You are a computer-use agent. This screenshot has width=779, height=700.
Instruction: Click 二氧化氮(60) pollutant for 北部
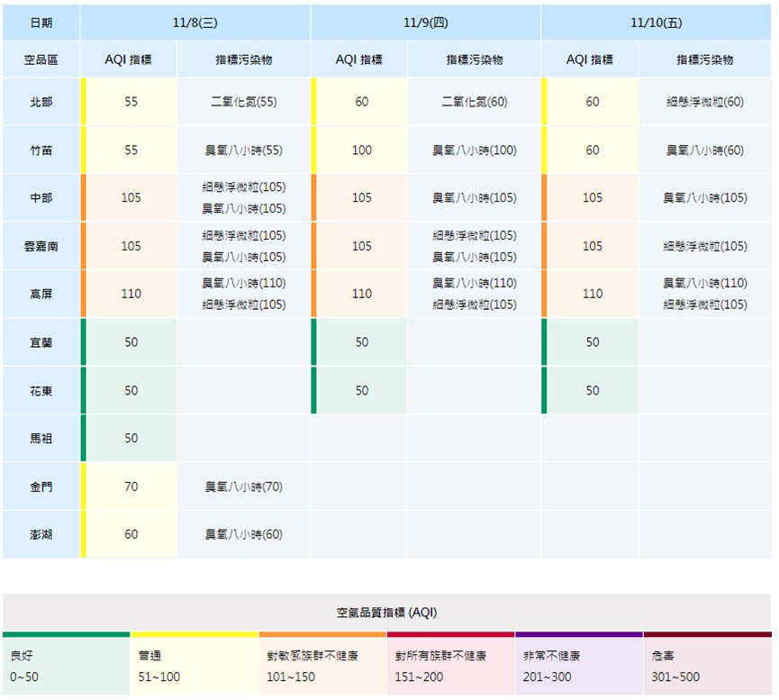tap(475, 102)
